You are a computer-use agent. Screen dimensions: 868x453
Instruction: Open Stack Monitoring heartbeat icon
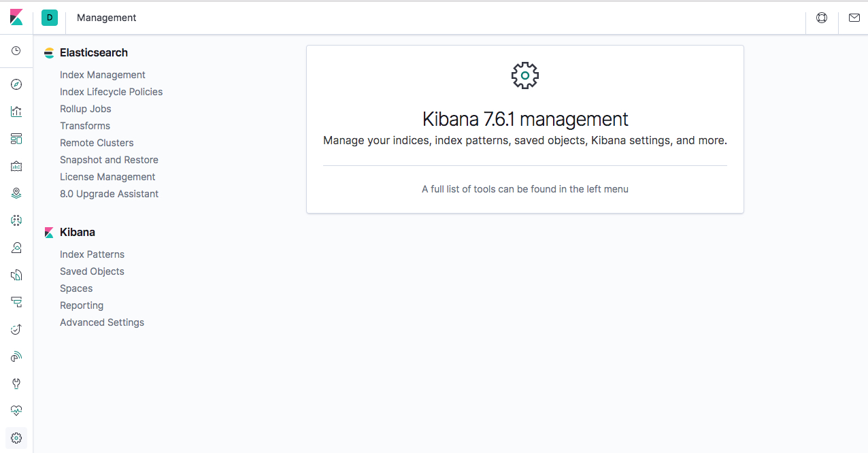tap(16, 411)
